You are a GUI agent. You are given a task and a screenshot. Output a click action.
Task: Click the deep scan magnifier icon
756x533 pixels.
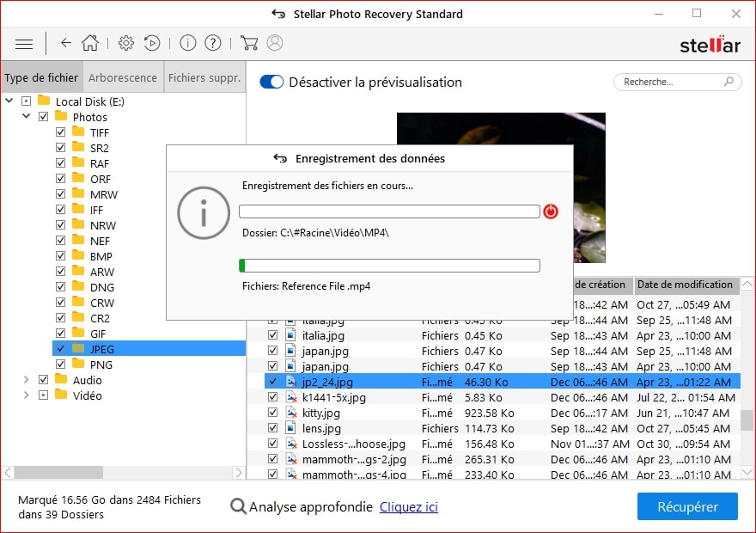[x=238, y=506]
